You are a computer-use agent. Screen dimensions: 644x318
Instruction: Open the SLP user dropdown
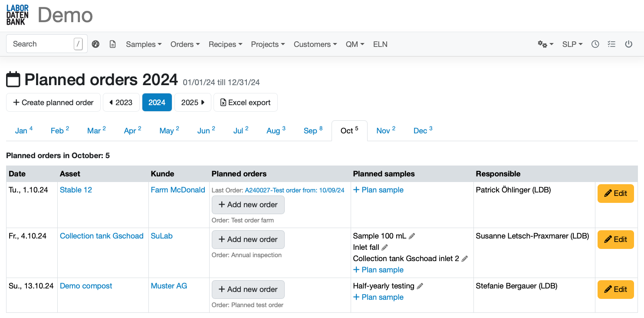572,44
